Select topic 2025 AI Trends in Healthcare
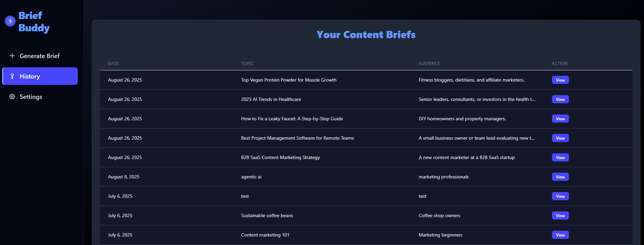The image size is (644, 245). (x=271, y=99)
